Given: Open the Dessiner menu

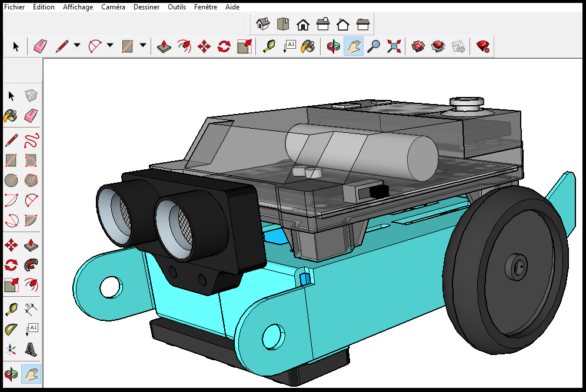Looking at the screenshot, I should 146,7.
